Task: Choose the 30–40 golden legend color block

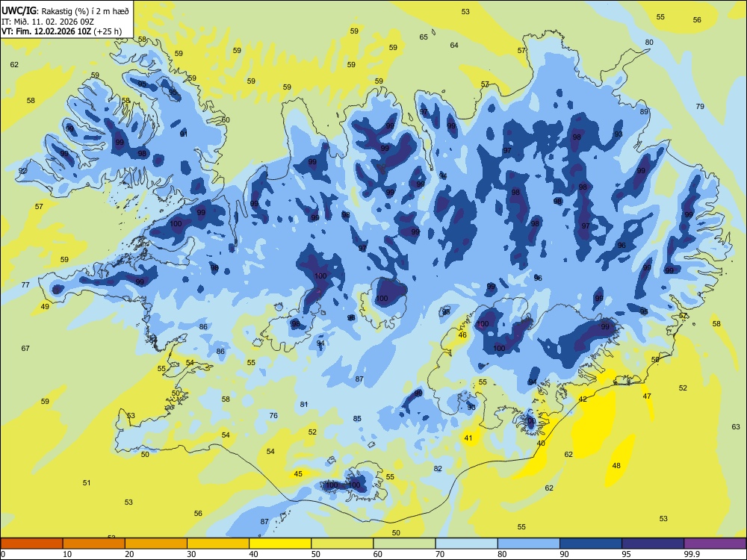Action: coord(217,544)
